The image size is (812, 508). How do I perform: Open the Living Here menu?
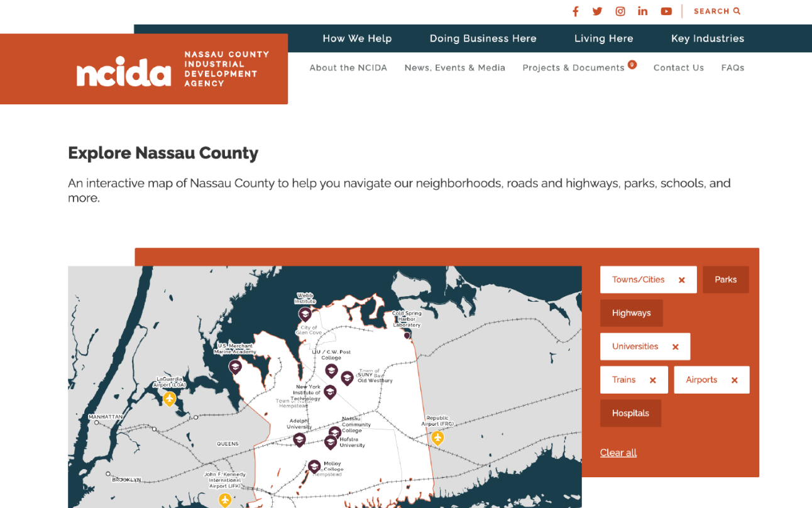604,38
